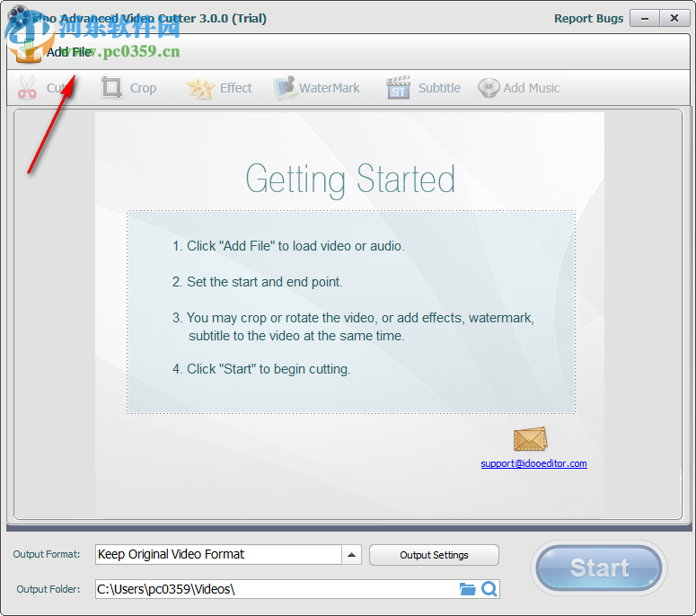Click the WaterMark label in toolbar
696x616 pixels.
pyautogui.click(x=330, y=88)
